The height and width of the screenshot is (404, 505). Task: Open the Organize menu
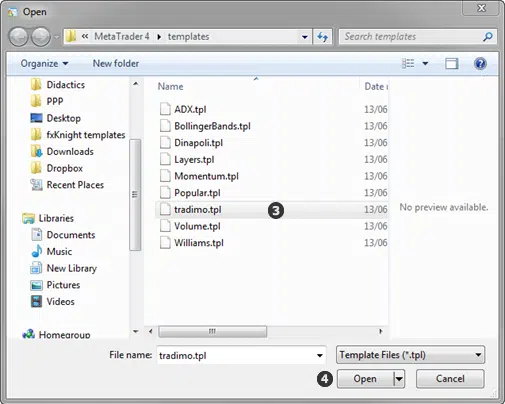tap(44, 63)
